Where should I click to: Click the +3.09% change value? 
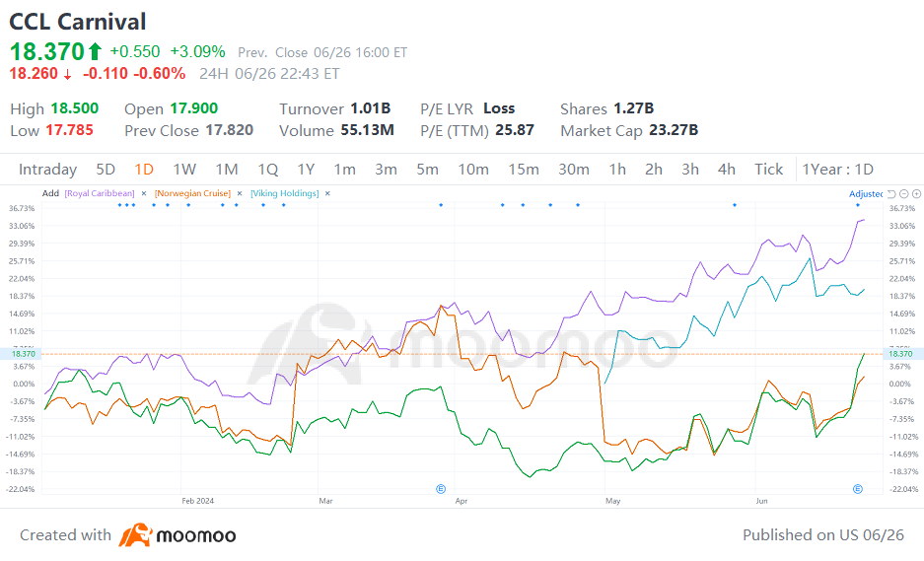pos(197,52)
